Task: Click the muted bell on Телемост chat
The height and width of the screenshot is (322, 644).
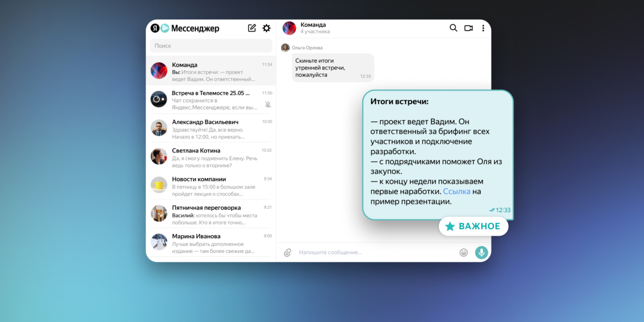Action: coord(268,104)
